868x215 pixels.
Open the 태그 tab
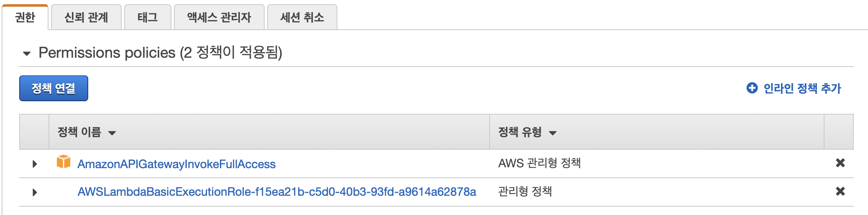coord(148,17)
